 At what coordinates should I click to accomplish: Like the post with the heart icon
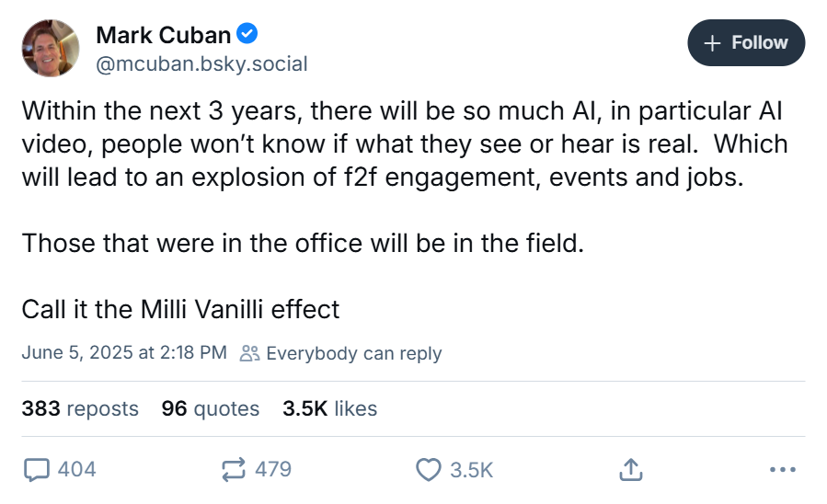(x=429, y=470)
